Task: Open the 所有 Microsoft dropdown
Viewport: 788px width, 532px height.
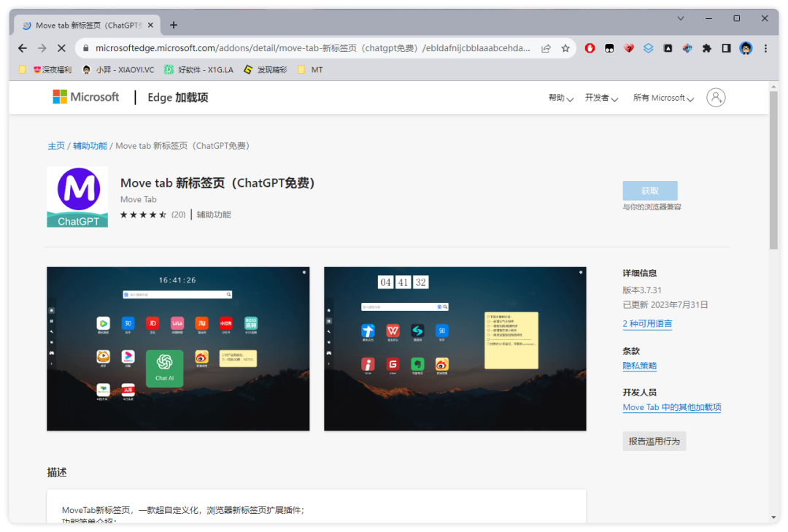Action: 663,98
